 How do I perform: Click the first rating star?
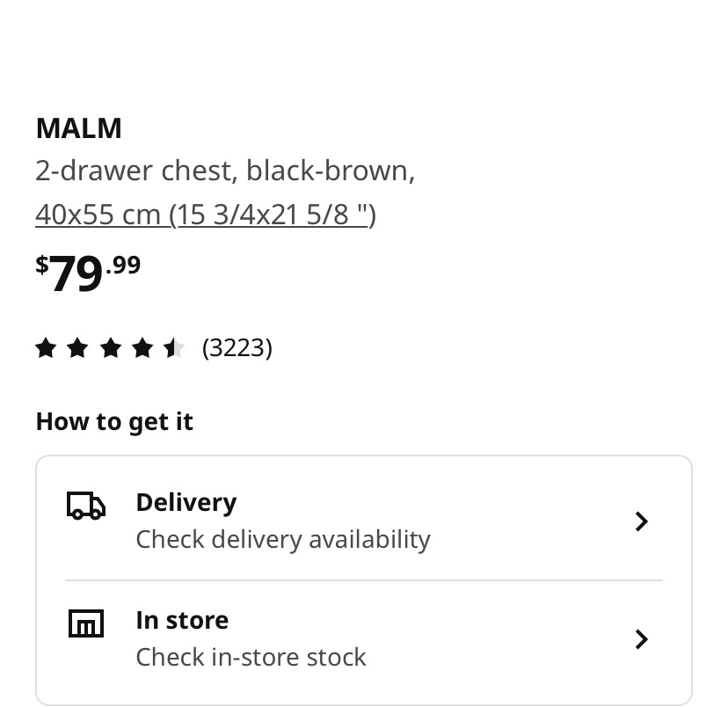(46, 349)
